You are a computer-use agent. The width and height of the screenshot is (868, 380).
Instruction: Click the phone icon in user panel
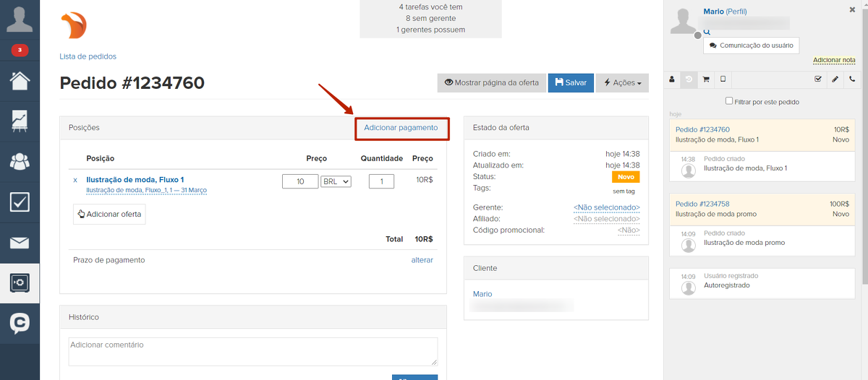pos(852,79)
